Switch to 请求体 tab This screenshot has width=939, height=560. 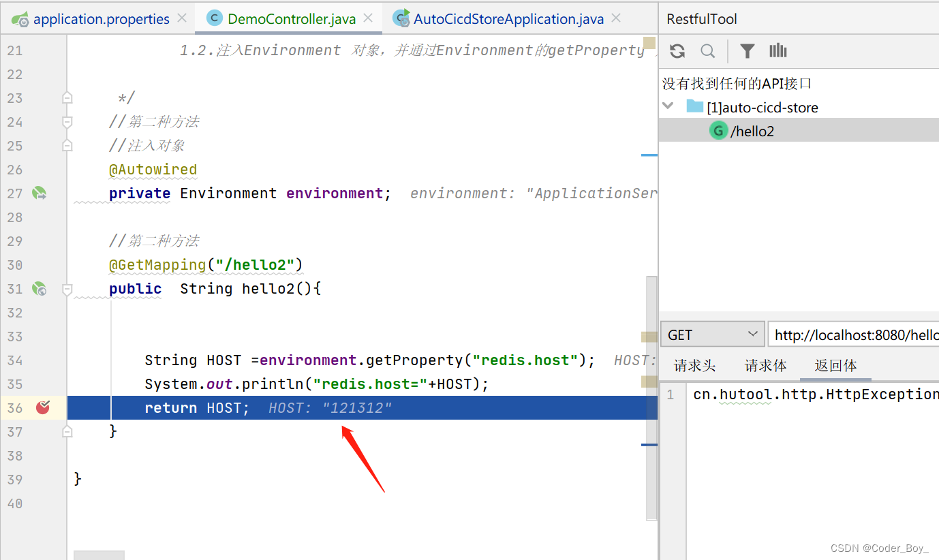coord(765,366)
